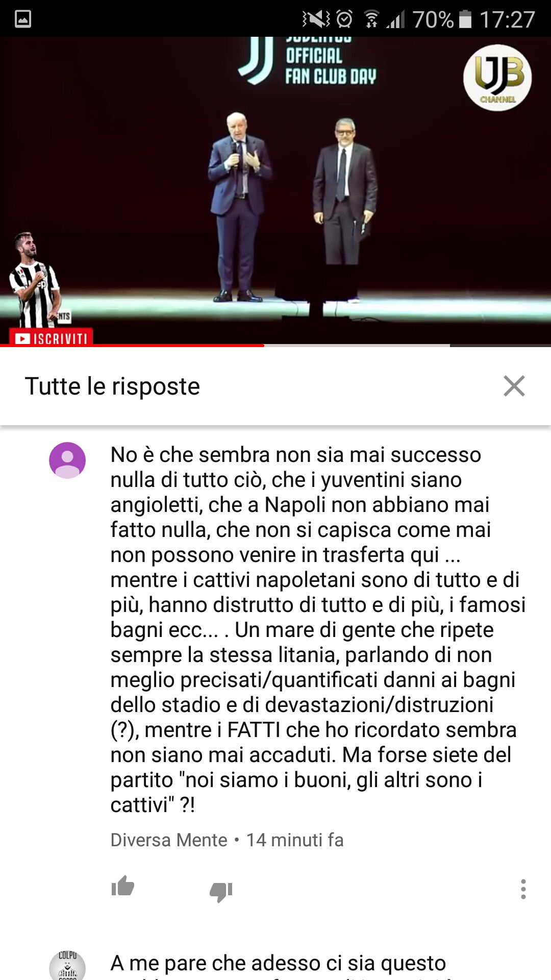
Task: Like the Diversa Mente comment
Action: click(x=122, y=887)
